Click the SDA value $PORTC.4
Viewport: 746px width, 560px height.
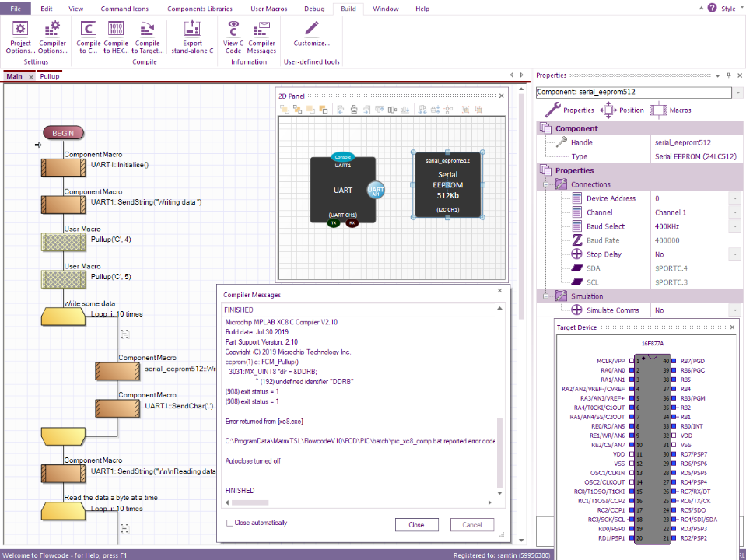click(671, 268)
